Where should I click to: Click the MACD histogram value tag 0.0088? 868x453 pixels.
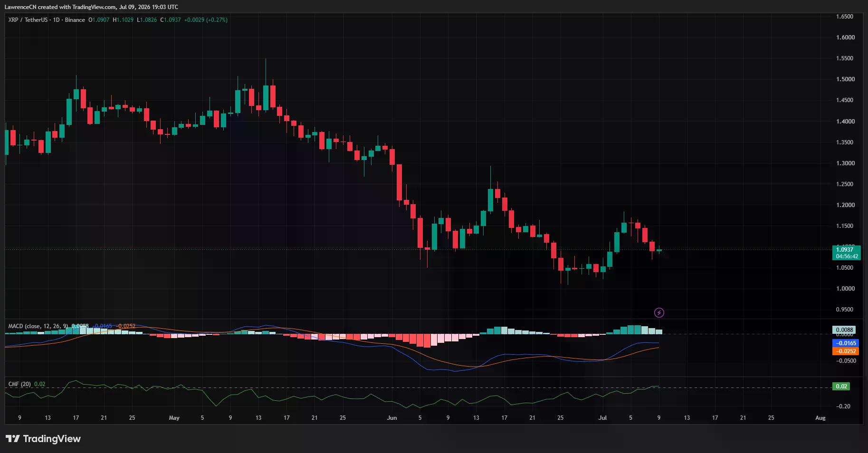pyautogui.click(x=844, y=330)
